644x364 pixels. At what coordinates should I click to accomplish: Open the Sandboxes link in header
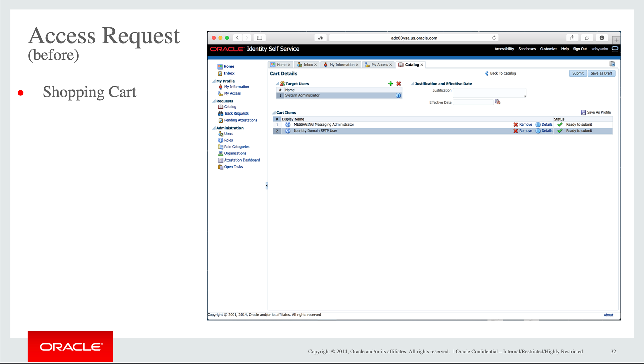click(527, 49)
